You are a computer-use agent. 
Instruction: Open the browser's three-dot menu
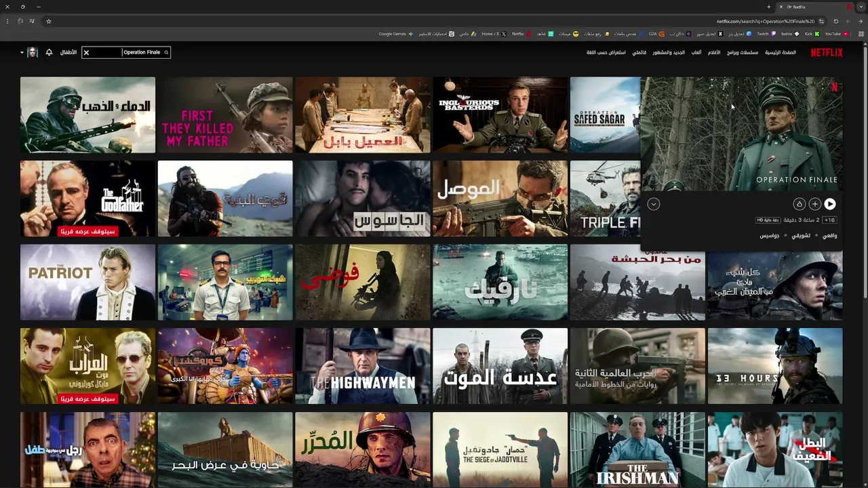point(7,21)
